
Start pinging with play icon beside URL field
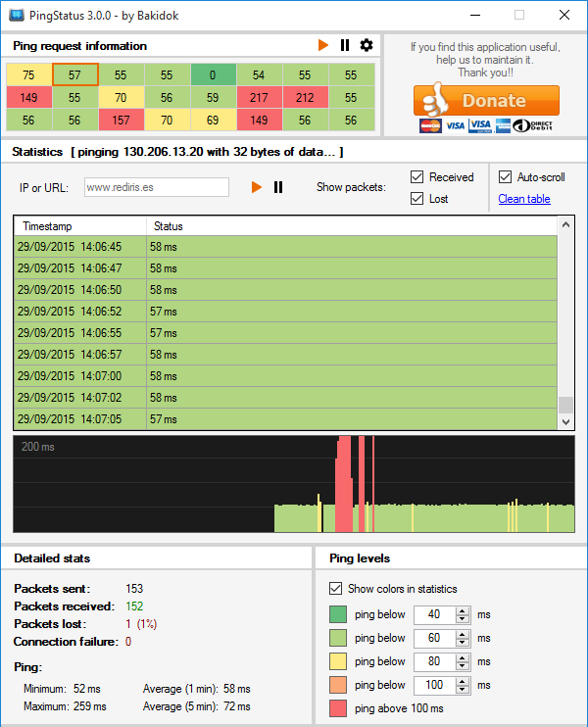[x=257, y=187]
